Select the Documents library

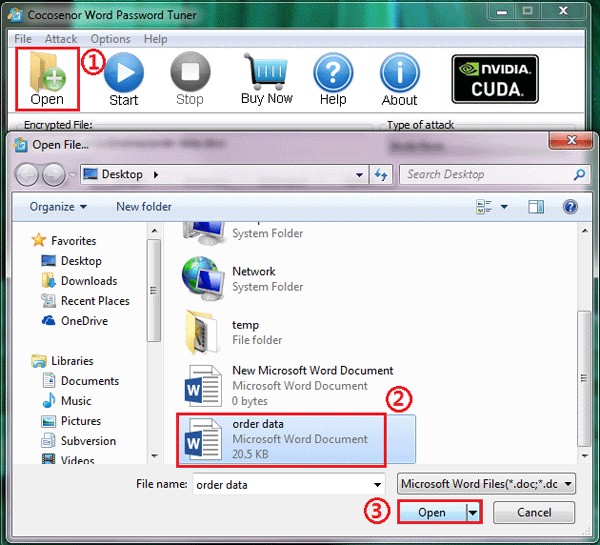click(x=80, y=381)
